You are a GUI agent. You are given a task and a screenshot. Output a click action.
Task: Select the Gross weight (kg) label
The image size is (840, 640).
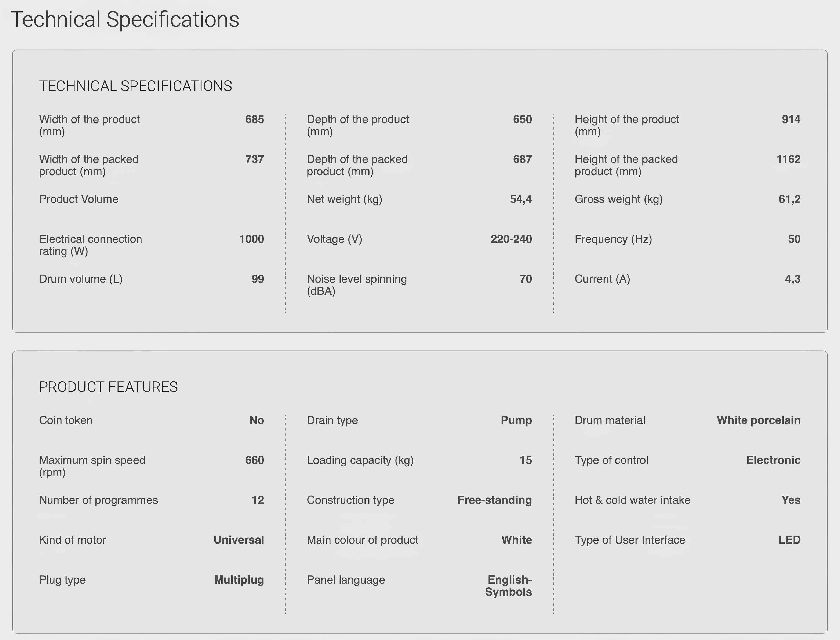619,199
